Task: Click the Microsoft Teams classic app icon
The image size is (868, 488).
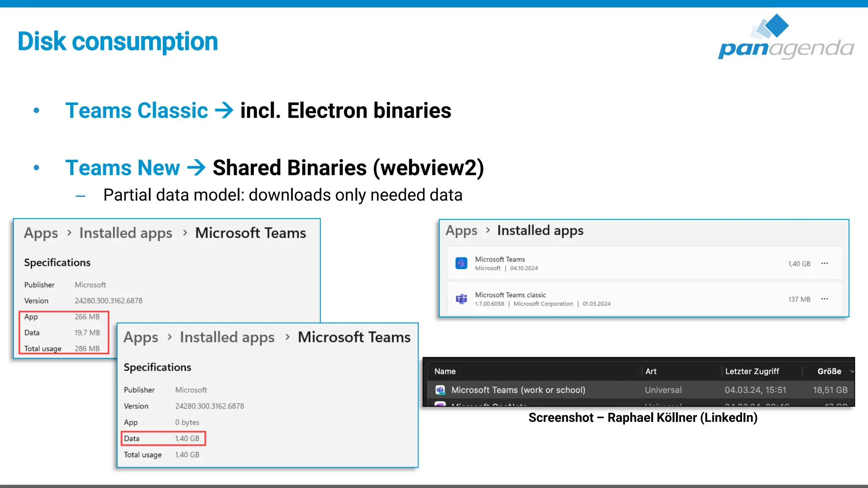Action: (x=461, y=299)
